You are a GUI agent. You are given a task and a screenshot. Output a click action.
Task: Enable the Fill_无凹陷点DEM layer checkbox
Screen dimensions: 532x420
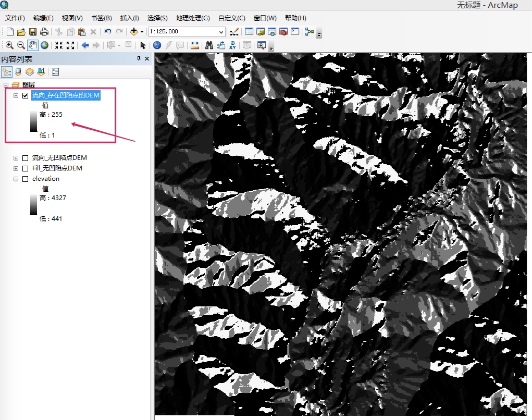(25, 168)
